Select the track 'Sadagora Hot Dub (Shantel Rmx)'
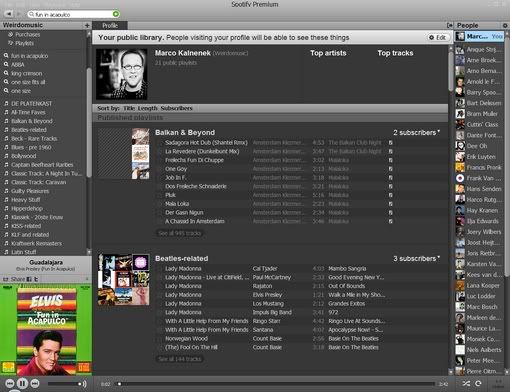 [206, 143]
